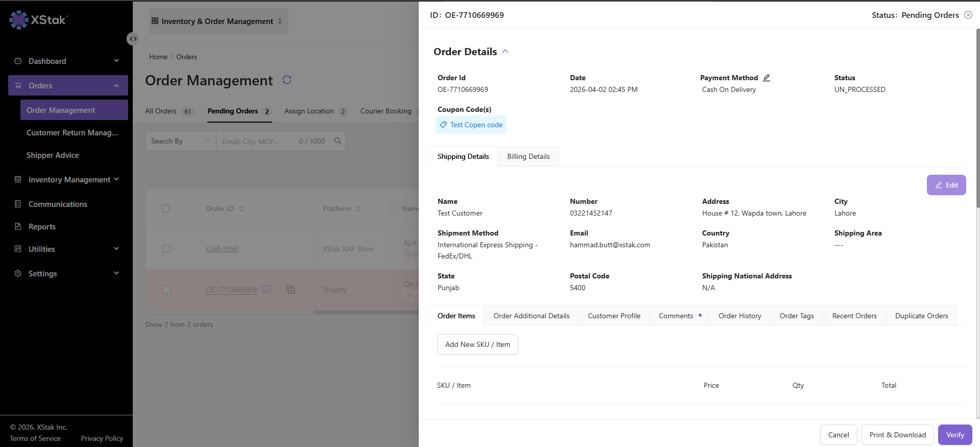
Task: Edit payment method with pencil icon
Action: (767, 78)
